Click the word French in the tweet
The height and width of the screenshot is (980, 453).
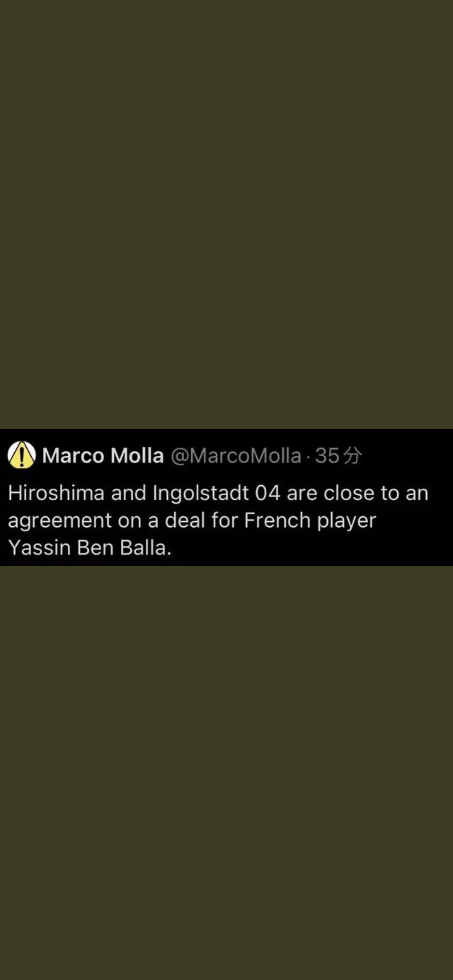pyautogui.click(x=277, y=520)
